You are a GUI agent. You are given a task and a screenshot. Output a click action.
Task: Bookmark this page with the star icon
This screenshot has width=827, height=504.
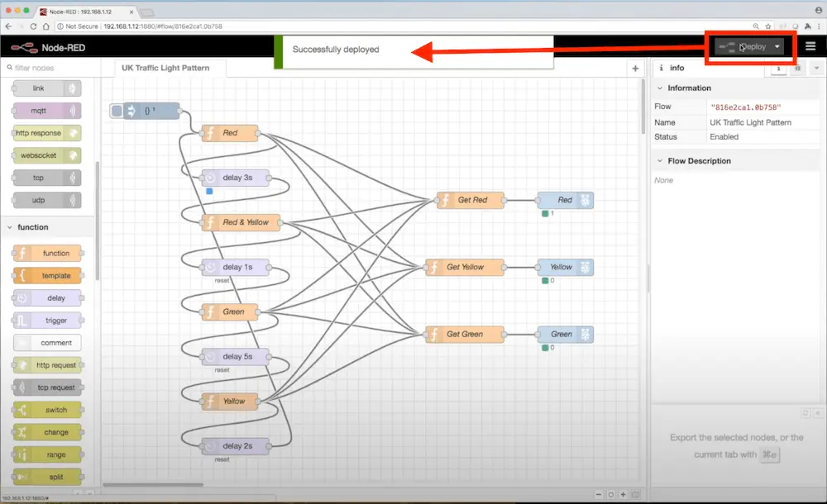tap(768, 26)
